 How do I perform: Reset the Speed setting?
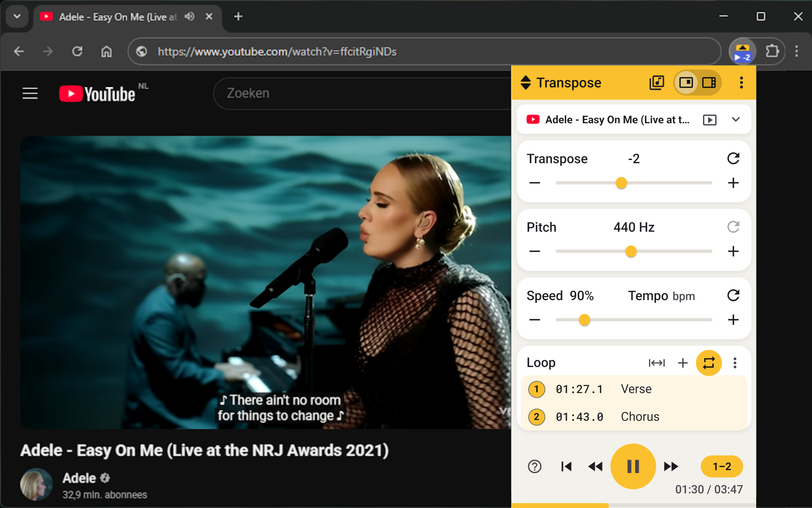pos(733,296)
